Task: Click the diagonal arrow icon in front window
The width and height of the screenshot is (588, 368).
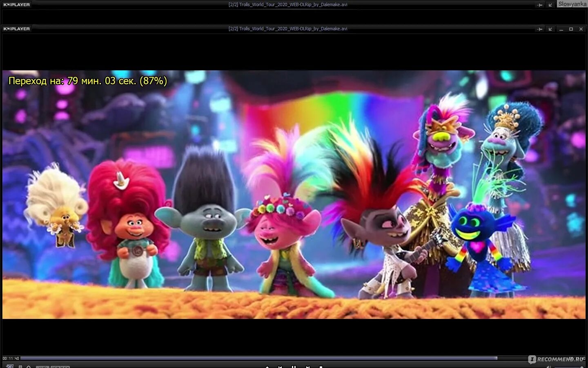Action: point(550,29)
